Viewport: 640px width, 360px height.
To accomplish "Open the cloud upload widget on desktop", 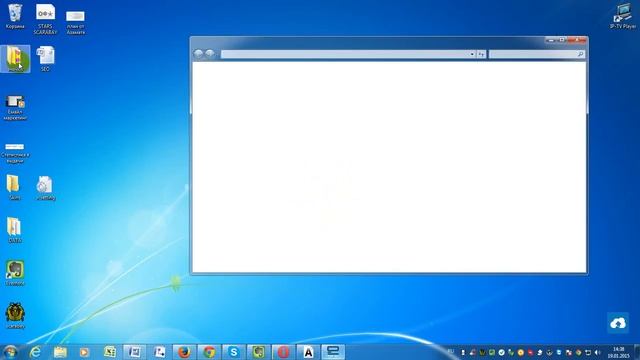I will click(x=618, y=323).
